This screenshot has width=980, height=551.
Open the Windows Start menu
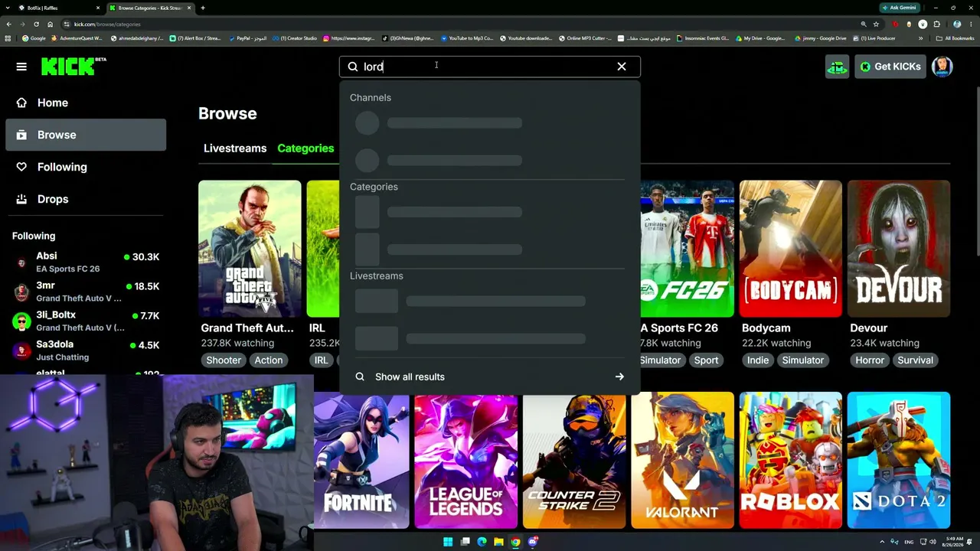click(x=448, y=542)
